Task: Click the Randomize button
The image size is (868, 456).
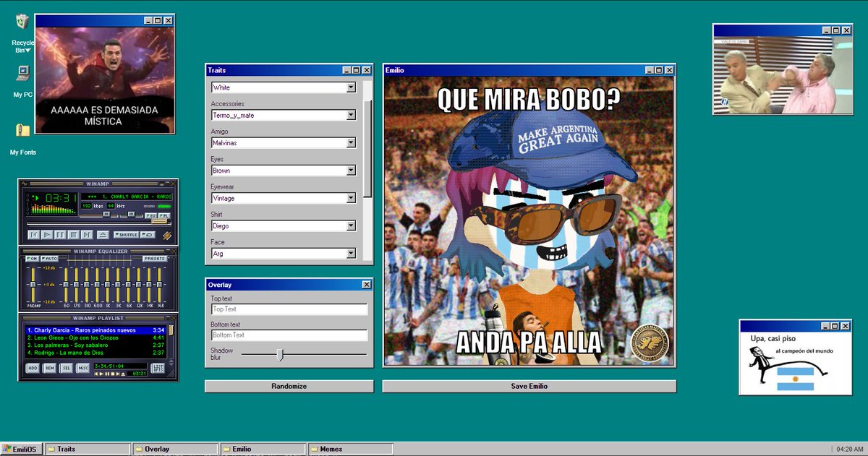Action: (x=289, y=387)
